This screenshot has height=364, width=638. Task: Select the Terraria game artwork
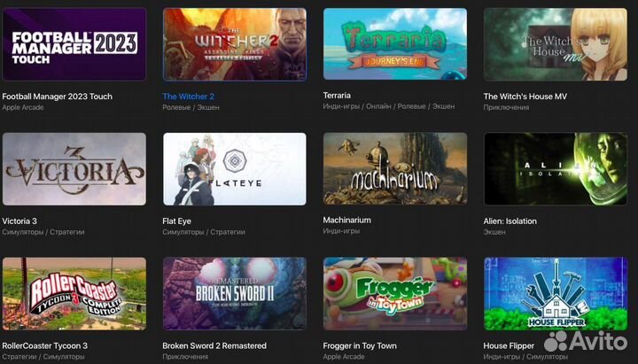click(x=395, y=43)
